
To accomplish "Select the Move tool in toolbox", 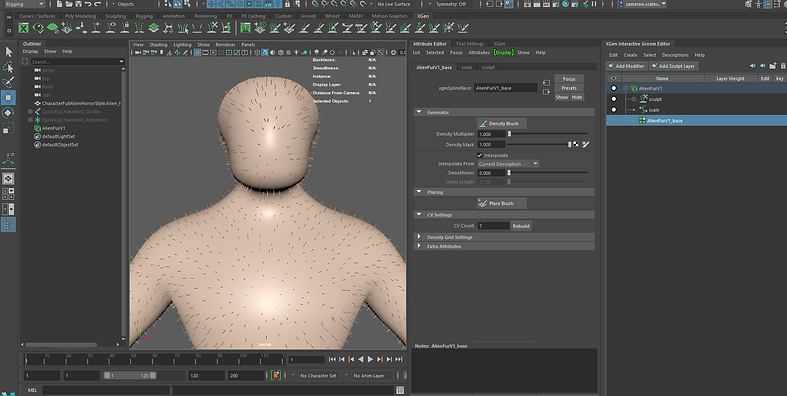I will coord(9,97).
